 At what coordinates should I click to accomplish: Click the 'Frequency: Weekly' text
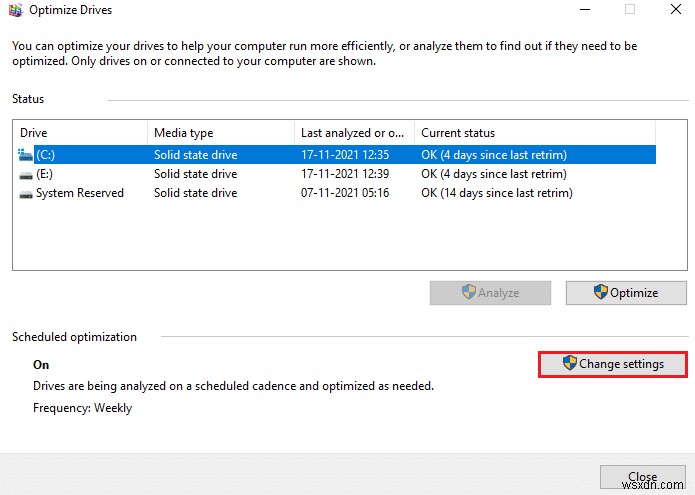click(x=82, y=408)
